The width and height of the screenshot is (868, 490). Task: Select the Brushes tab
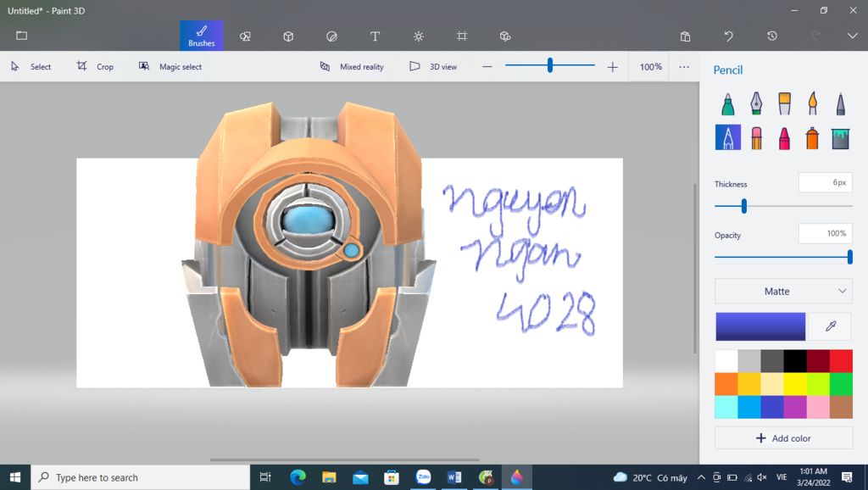202,36
